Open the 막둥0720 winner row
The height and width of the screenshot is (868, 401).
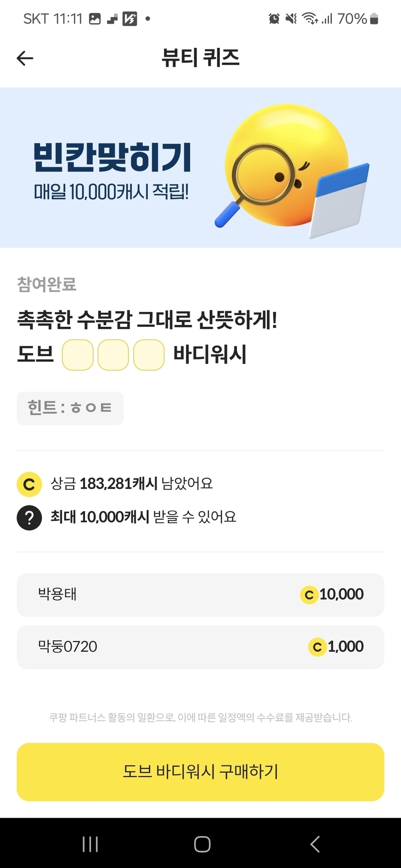pos(200,647)
